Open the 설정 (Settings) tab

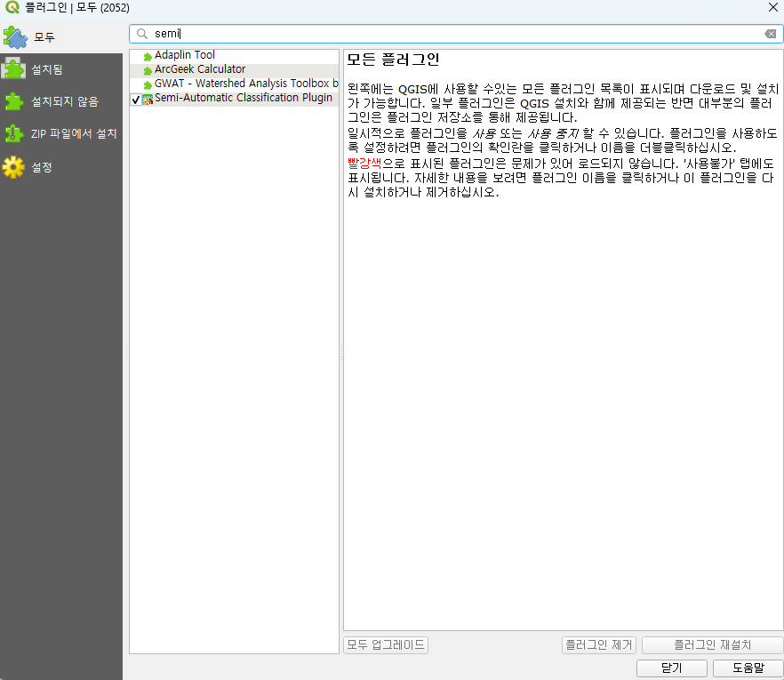click(x=61, y=167)
